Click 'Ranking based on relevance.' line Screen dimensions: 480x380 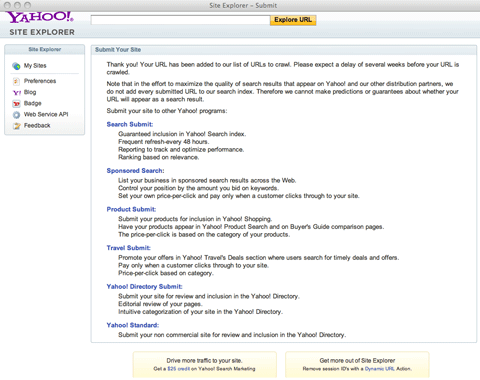(x=159, y=157)
